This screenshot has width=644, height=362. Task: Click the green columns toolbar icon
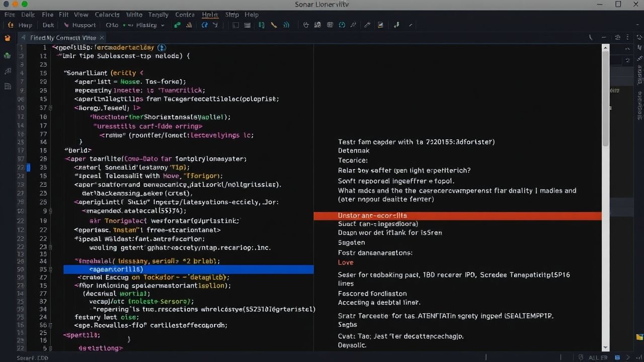point(261,25)
